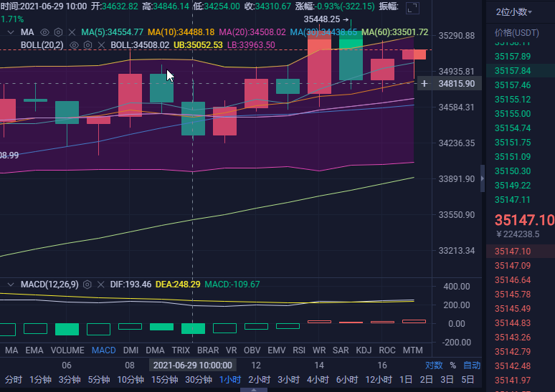The height and width of the screenshot is (392, 555).
Task: Expand the bottom panel arrow
Action: (254, 390)
